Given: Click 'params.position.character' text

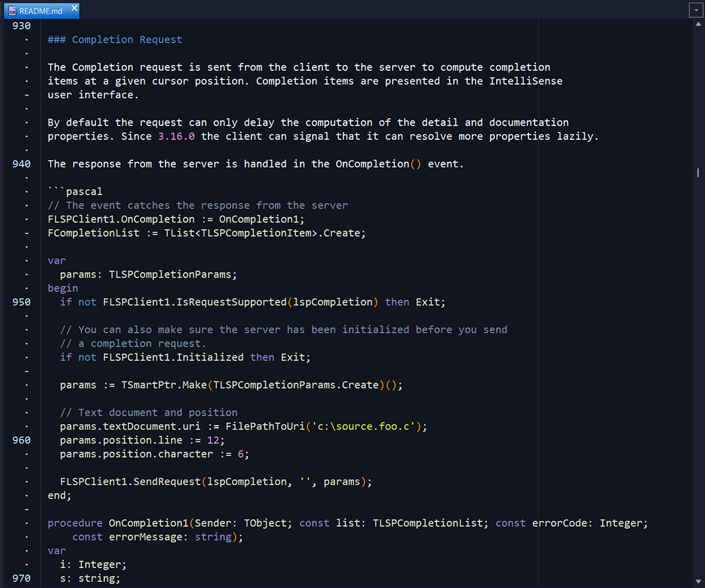Looking at the screenshot, I should click(136, 454).
